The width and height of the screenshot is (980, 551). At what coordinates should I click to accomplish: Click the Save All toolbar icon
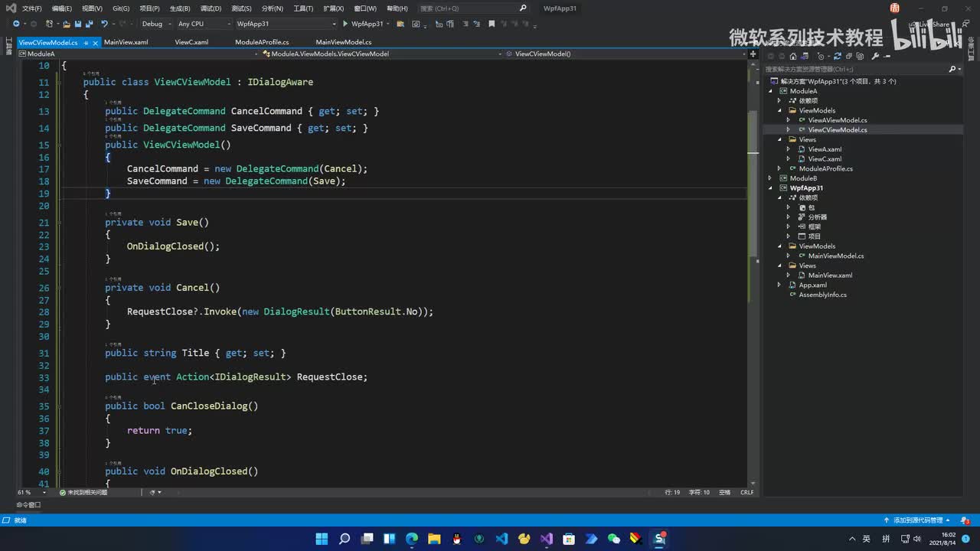click(89, 24)
